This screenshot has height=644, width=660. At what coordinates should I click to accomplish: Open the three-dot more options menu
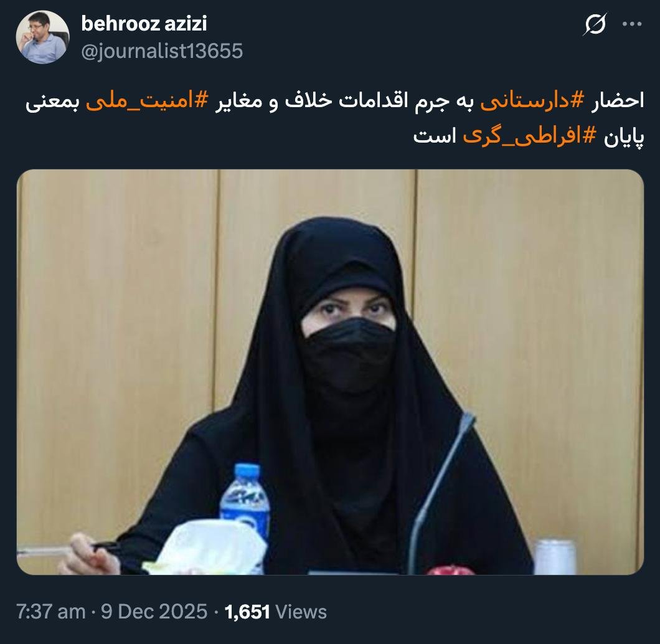(632, 24)
